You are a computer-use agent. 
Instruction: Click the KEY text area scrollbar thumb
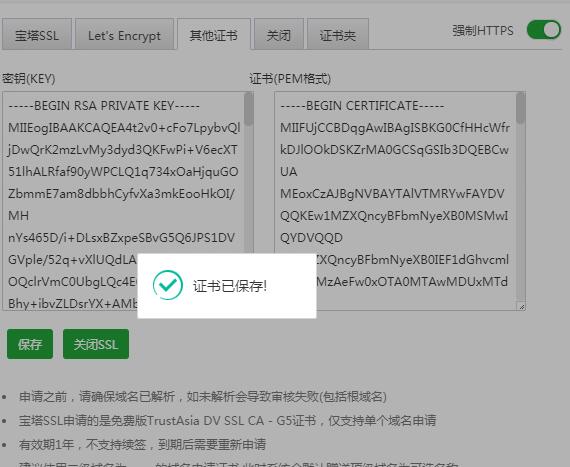point(249,109)
